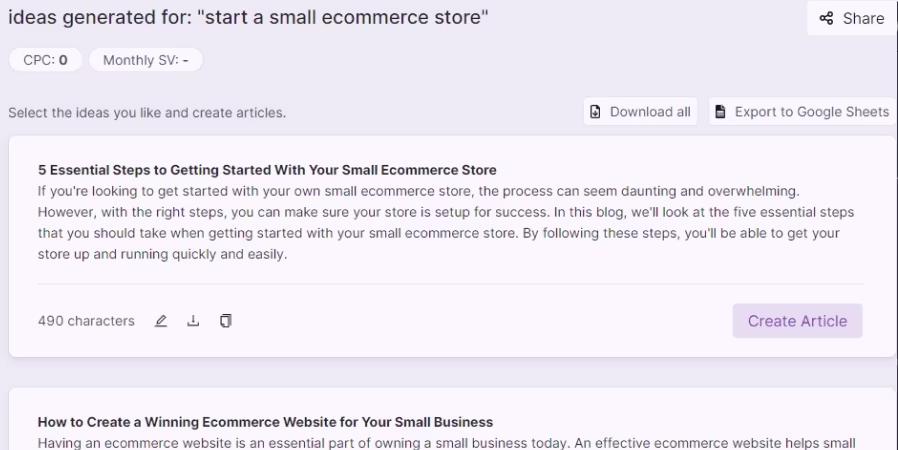Click the Download all button text

[x=650, y=112]
